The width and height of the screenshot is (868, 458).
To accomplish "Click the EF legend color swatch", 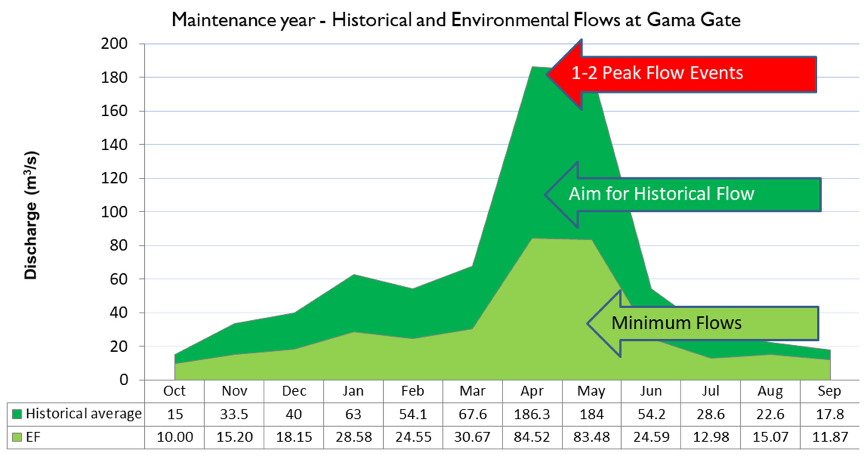I will point(17,437).
